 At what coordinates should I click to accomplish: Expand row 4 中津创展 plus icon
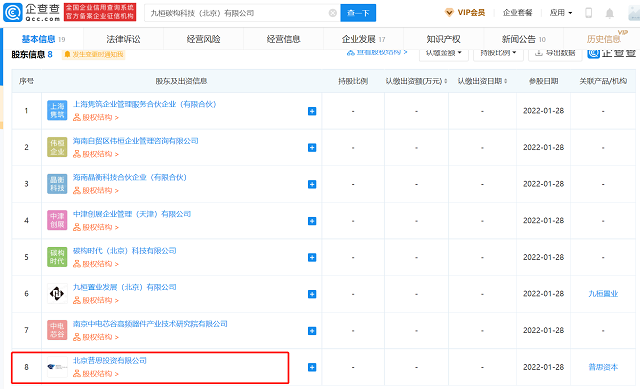[x=312, y=221]
